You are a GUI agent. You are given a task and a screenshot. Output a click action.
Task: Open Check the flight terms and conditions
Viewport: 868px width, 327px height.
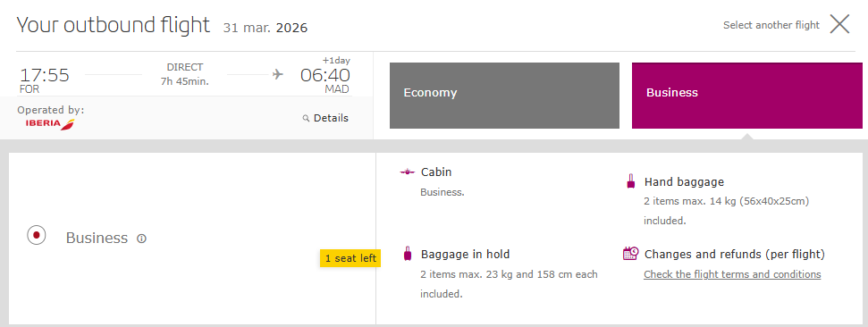[x=732, y=274]
